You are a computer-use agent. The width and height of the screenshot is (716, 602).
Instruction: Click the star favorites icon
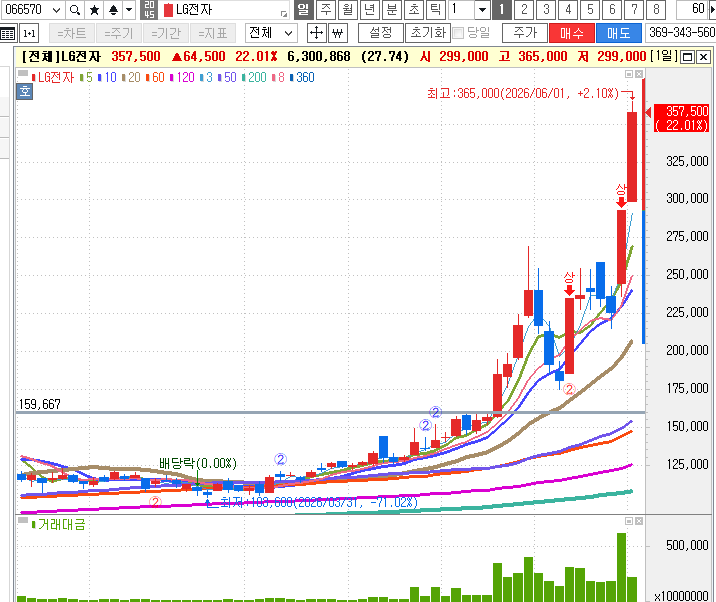point(94,10)
